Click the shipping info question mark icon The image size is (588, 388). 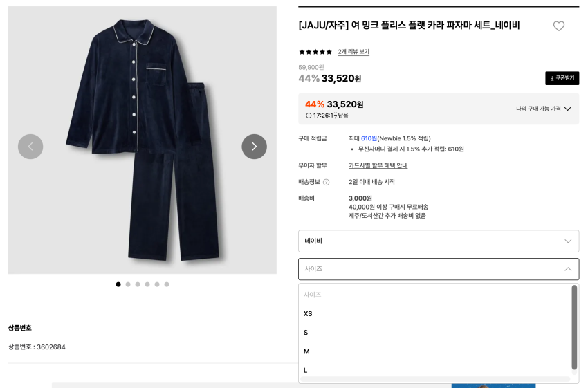[327, 182]
